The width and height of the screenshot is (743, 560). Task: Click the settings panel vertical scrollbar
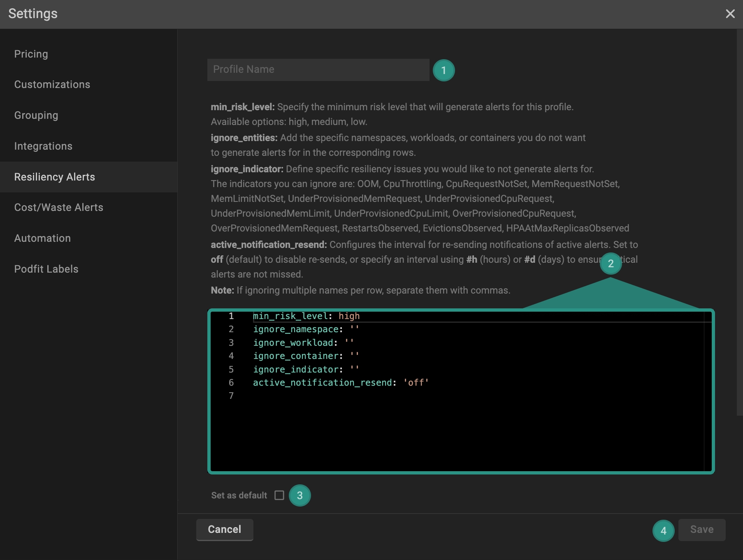739,222
